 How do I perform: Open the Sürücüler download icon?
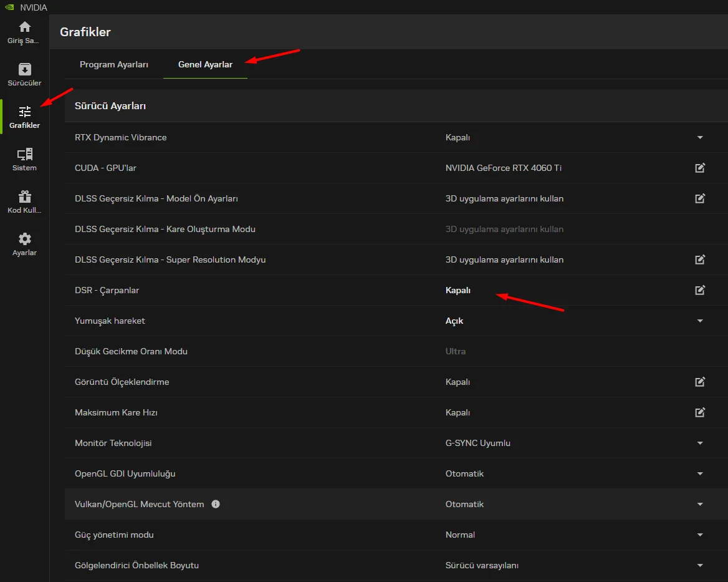[24, 69]
